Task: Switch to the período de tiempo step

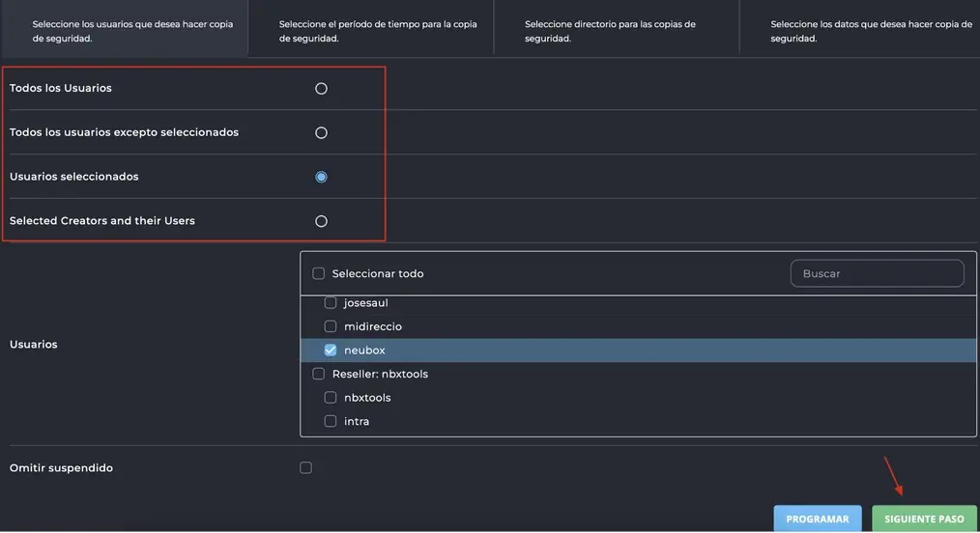Action: click(370, 29)
